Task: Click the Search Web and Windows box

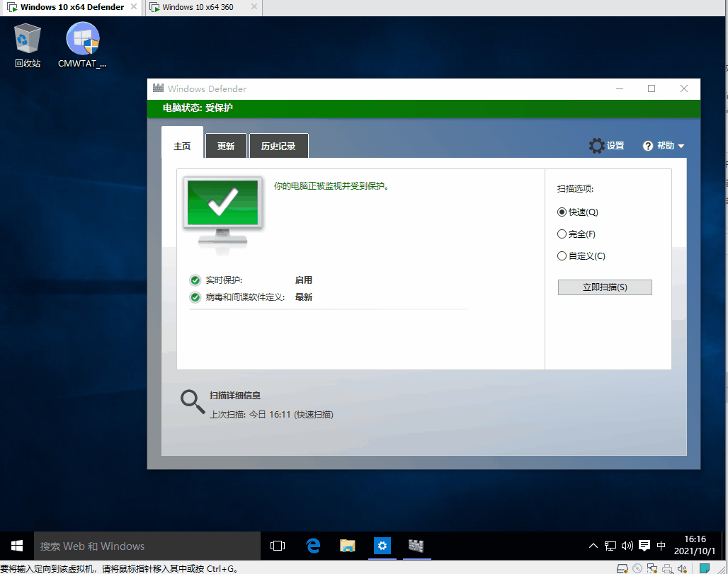Action: pyautogui.click(x=147, y=546)
